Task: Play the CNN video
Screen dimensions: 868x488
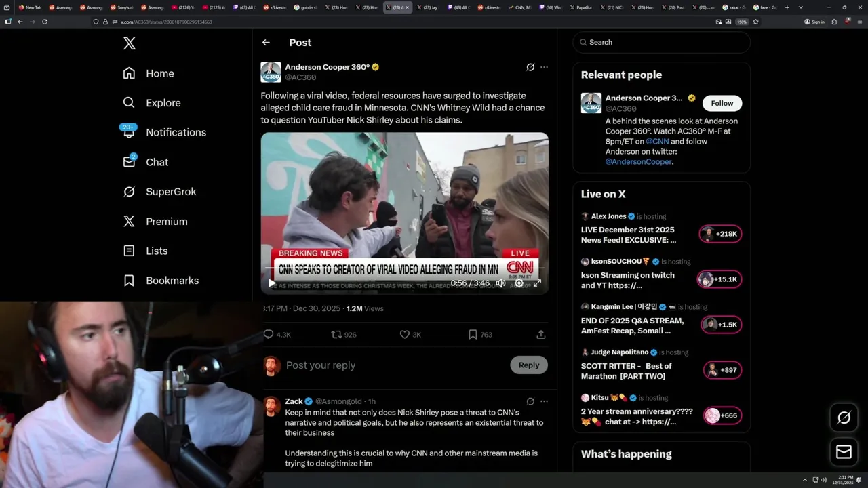Action: [271, 283]
